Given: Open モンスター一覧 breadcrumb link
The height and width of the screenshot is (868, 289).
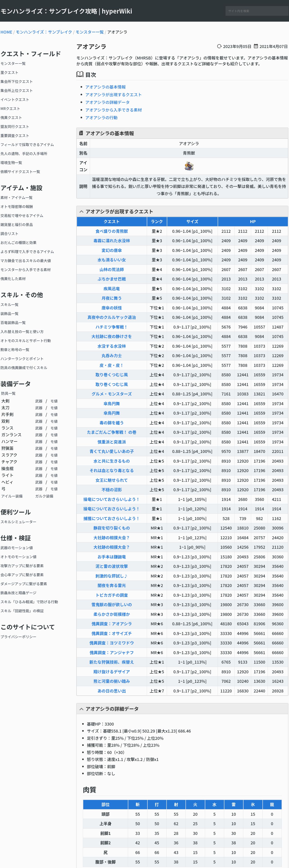Looking at the screenshot, I should tap(90, 32).
